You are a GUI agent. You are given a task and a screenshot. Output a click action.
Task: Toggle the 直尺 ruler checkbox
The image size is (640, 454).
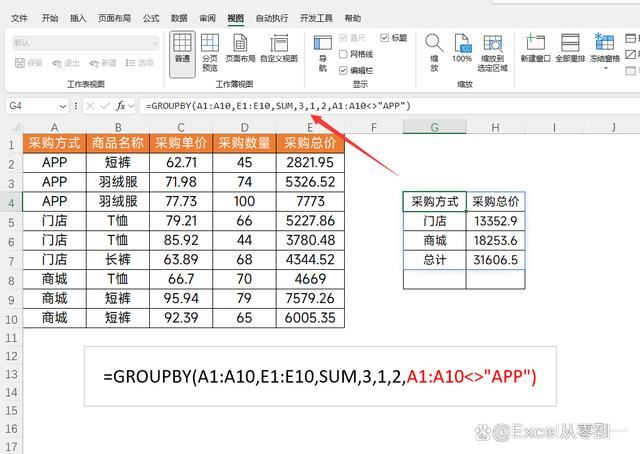tap(343, 38)
